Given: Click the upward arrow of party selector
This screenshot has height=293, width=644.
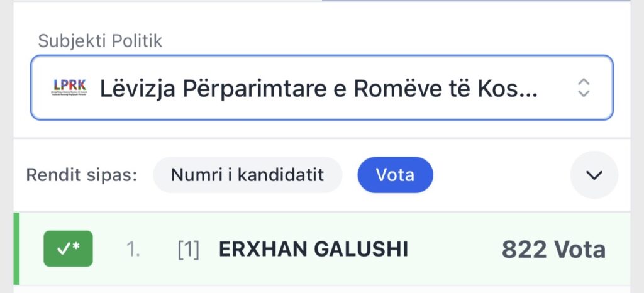Looking at the screenshot, I should [584, 82].
